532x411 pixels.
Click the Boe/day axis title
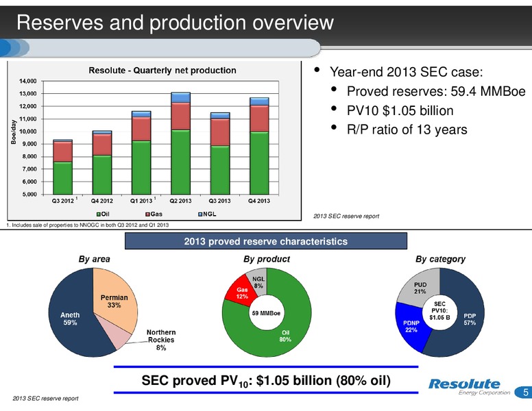coord(14,132)
